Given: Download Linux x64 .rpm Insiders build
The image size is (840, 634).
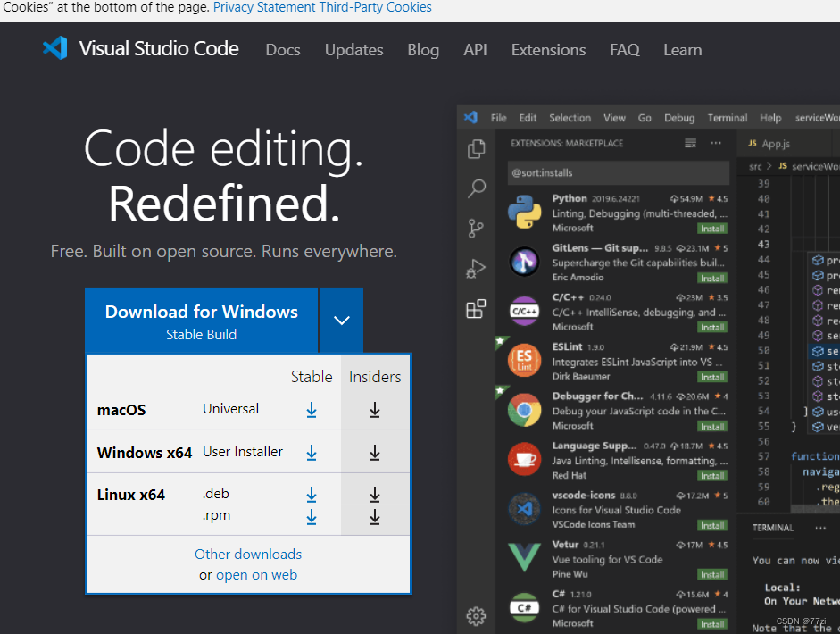Looking at the screenshot, I should click(375, 517).
